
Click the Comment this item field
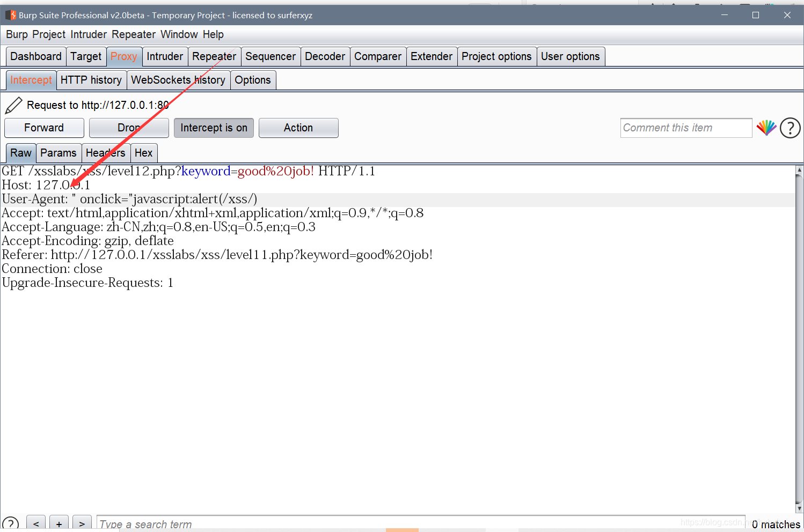(686, 128)
